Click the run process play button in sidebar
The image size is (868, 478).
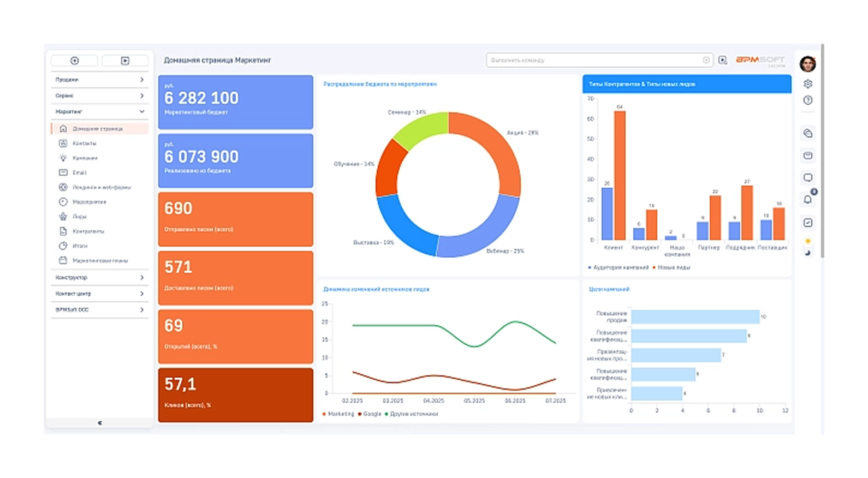125,61
